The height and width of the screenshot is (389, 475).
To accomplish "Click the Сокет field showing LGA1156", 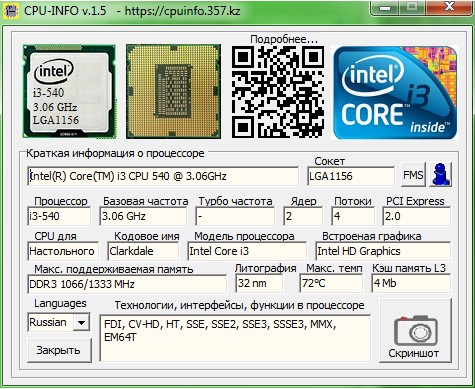I will [x=351, y=176].
